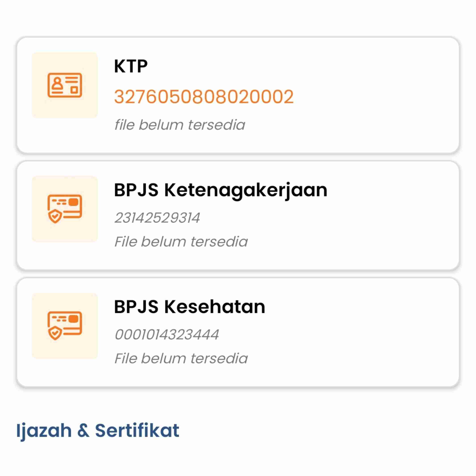Tap the Ijazah & Sertifikat section heading
Image resolution: width=476 pixels, height=476 pixels.
click(98, 431)
